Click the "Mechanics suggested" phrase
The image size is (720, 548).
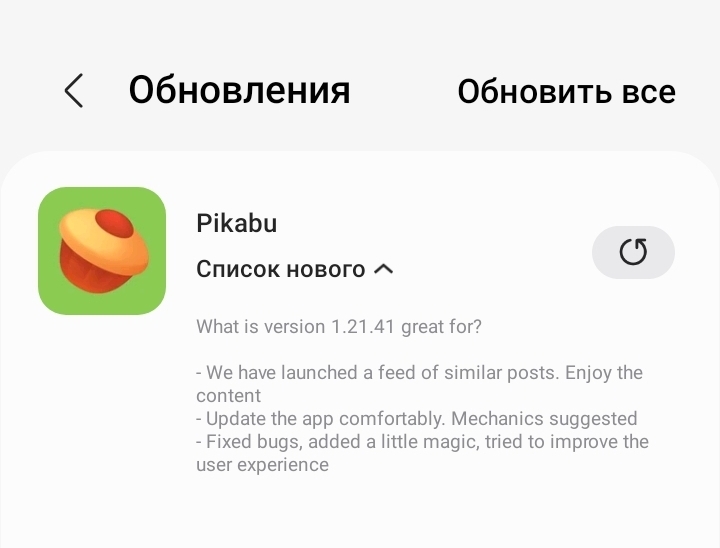click(544, 418)
